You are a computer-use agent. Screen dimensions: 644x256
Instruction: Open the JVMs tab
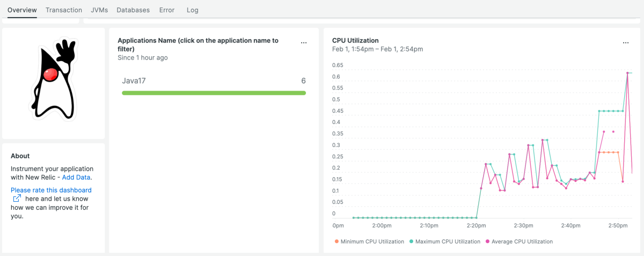pos(99,10)
